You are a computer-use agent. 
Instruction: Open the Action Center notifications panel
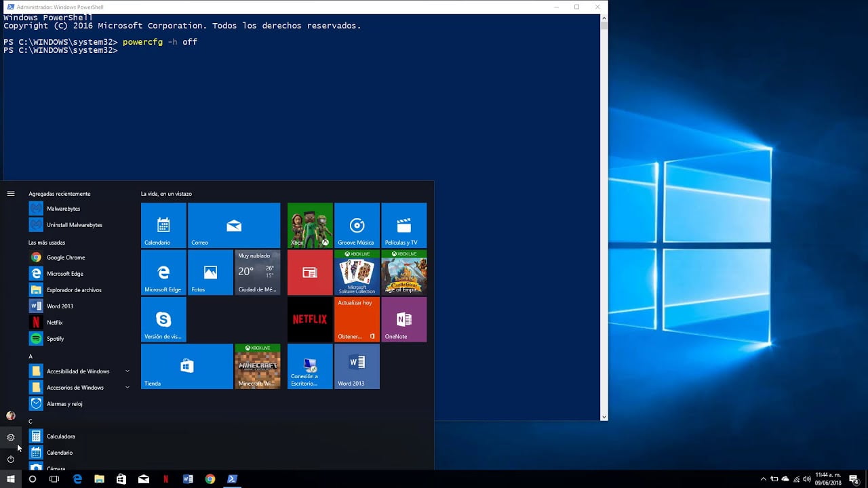coord(852,479)
